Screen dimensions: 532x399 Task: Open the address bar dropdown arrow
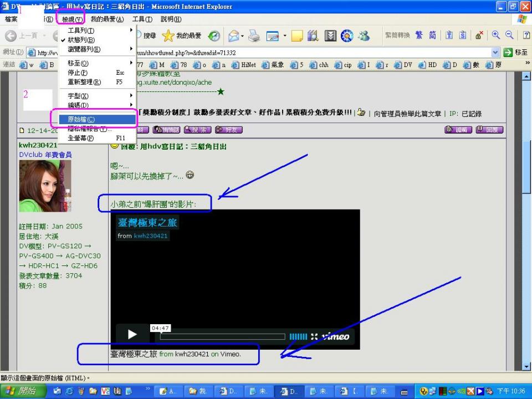495,52
